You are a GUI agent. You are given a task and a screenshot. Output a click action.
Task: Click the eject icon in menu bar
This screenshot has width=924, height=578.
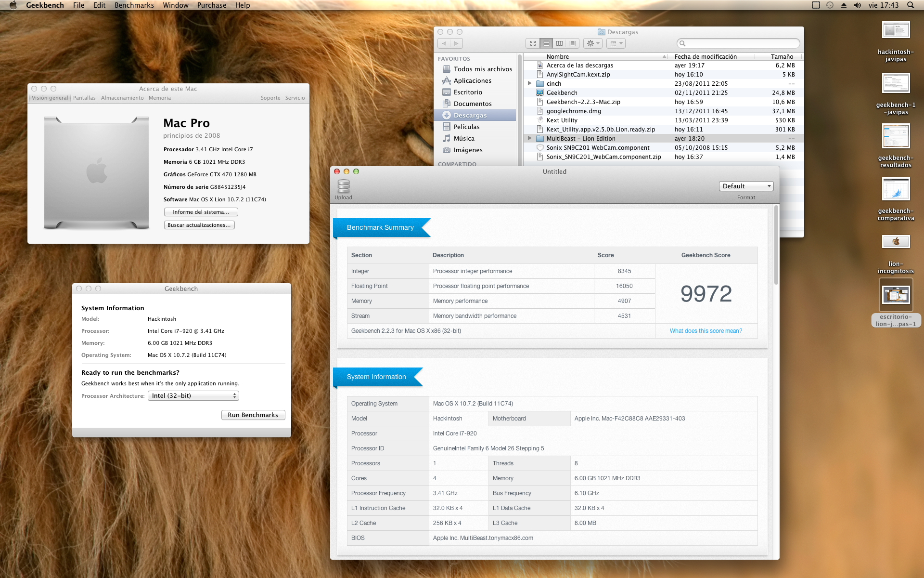pyautogui.click(x=844, y=5)
